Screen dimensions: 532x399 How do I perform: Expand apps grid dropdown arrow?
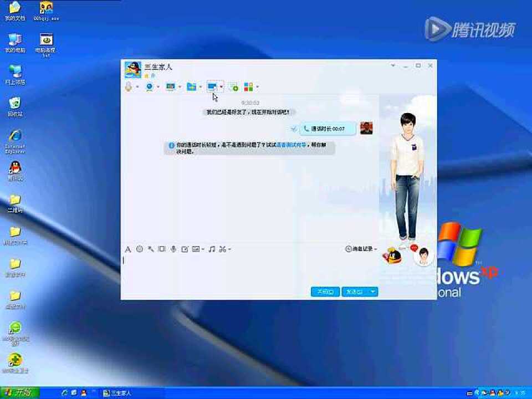[x=258, y=87]
